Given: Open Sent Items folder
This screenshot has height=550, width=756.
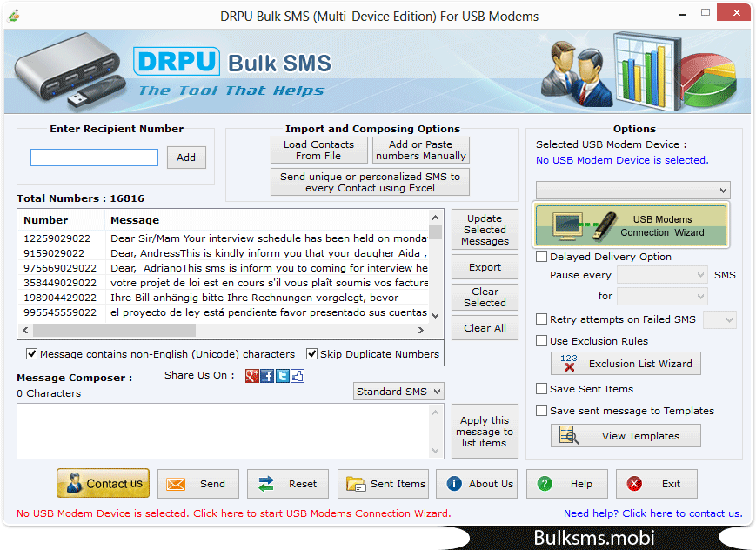Looking at the screenshot, I should pyautogui.click(x=384, y=484).
